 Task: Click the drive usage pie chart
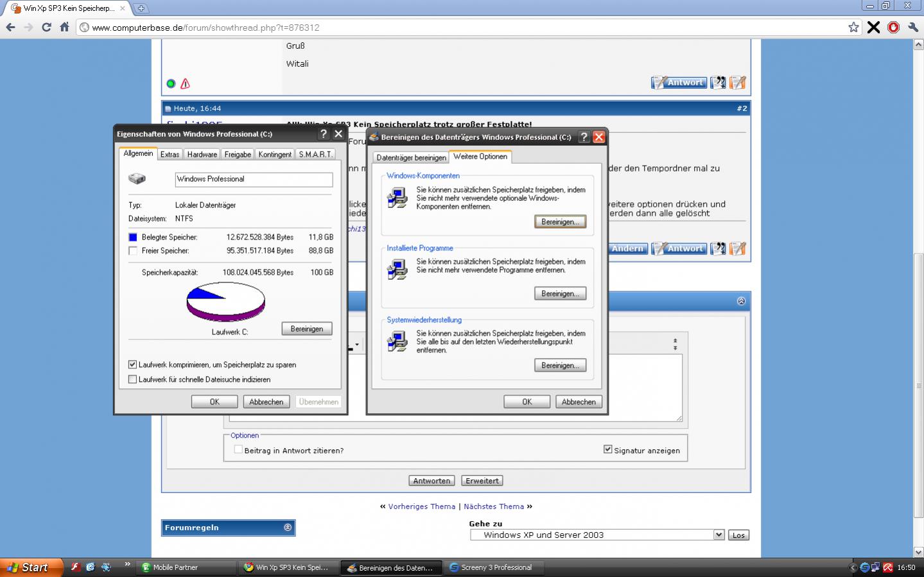225,302
